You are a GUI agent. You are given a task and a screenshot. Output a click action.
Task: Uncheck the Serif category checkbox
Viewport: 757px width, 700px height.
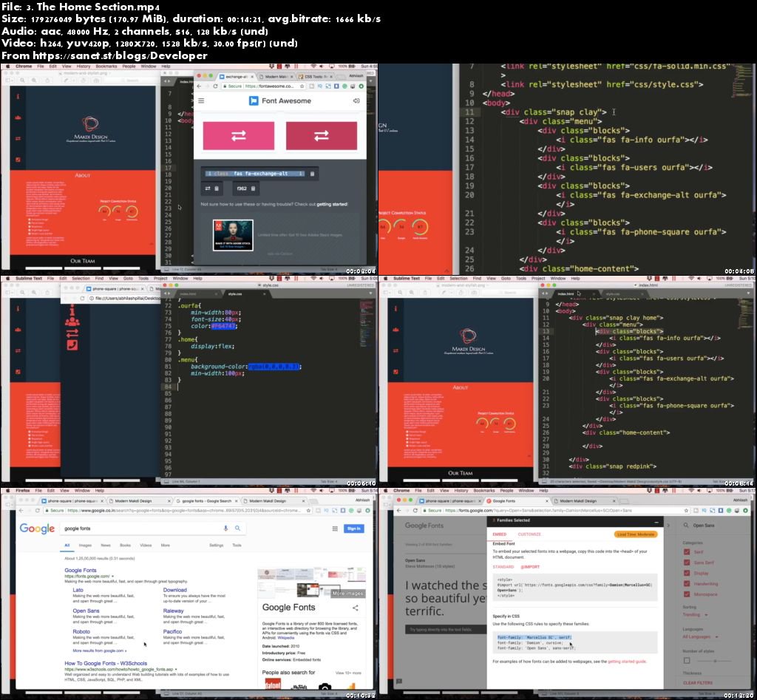point(687,551)
